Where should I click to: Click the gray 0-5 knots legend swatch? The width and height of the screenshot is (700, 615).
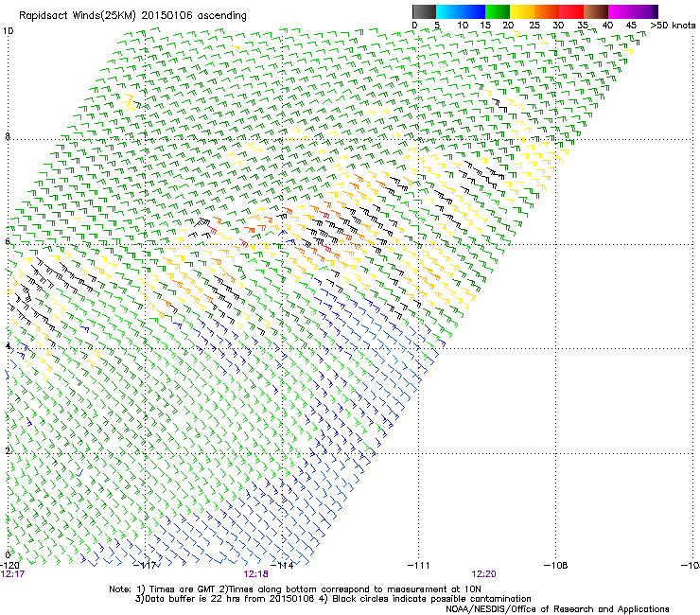(424, 11)
